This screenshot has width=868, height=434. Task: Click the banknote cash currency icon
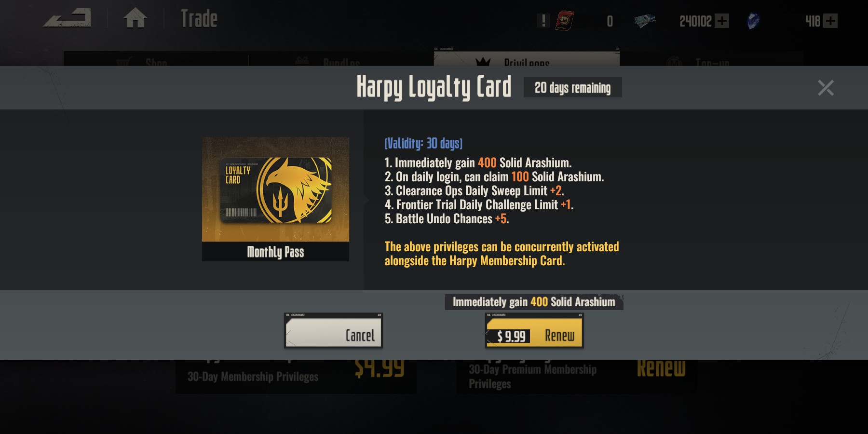645,21
